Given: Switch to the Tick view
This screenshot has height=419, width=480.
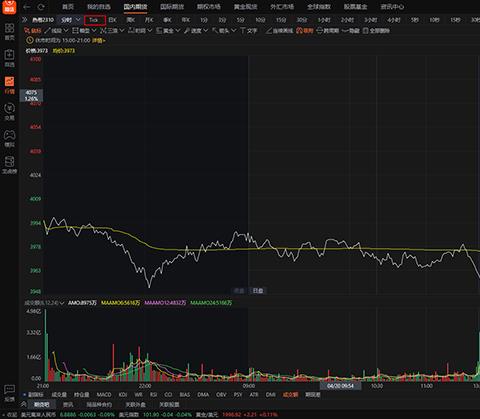Looking at the screenshot, I should click(x=95, y=20).
